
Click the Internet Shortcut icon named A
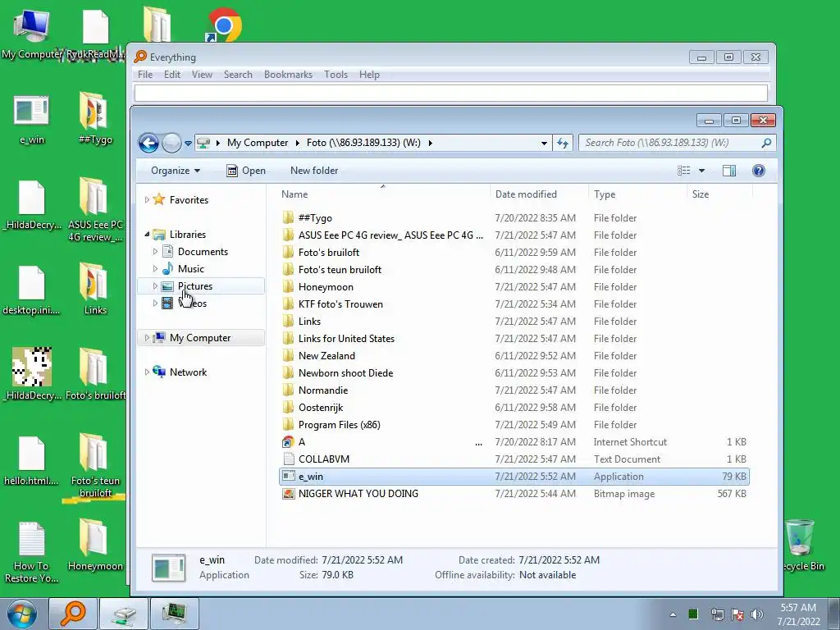tap(288, 442)
